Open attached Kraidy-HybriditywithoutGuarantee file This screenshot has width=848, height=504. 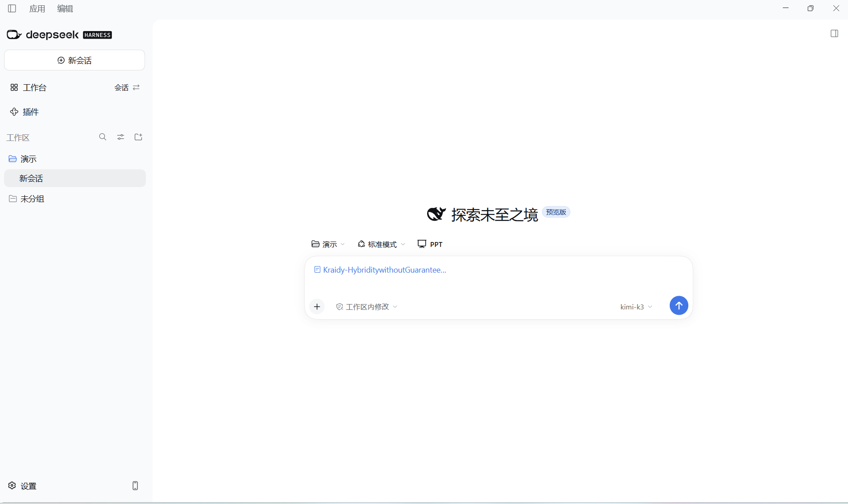click(380, 270)
